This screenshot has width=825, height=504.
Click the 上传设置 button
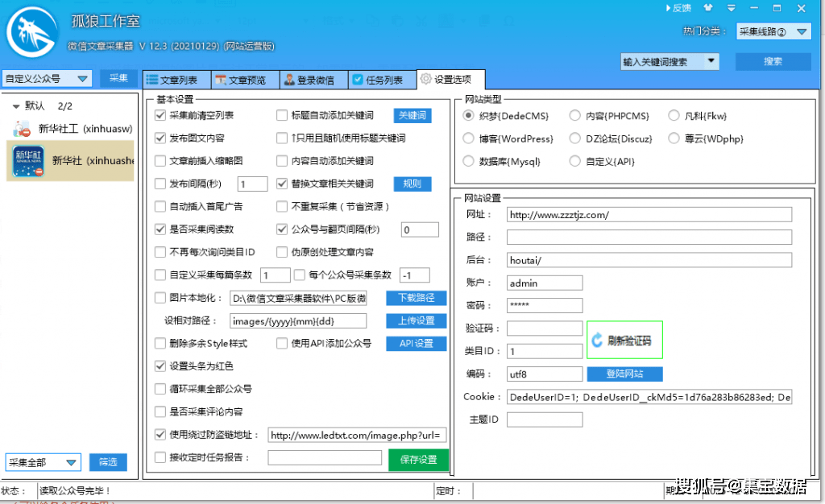pyautogui.click(x=417, y=320)
